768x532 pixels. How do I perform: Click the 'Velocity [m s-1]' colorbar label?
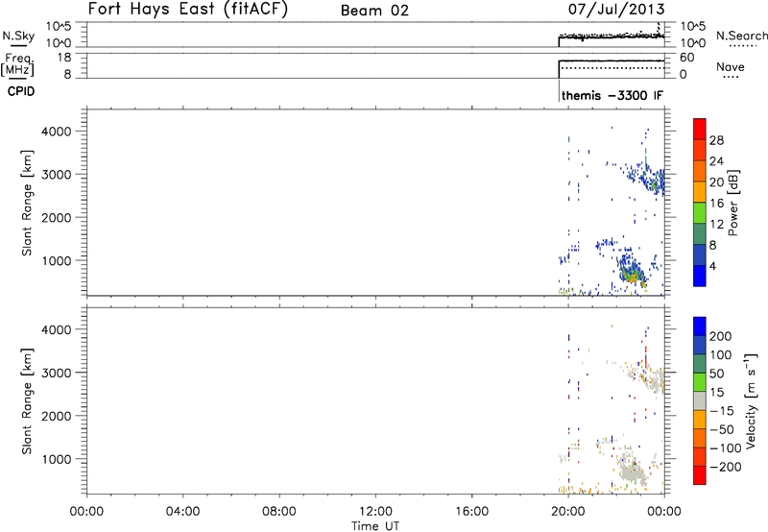click(751, 400)
